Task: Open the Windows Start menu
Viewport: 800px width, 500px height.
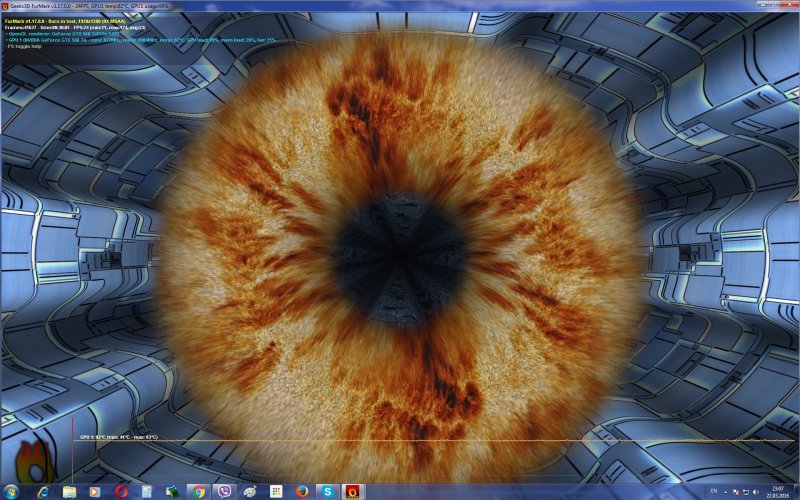Action: 13,492
